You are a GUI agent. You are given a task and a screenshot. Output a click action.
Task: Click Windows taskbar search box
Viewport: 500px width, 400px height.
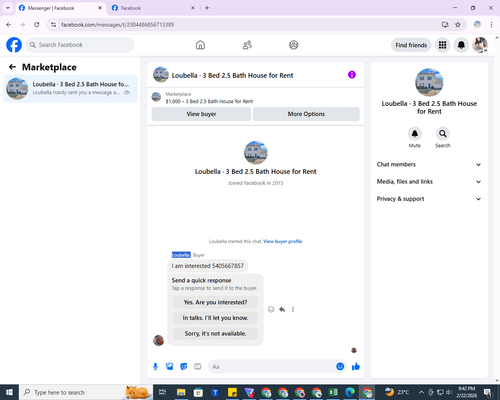86,392
